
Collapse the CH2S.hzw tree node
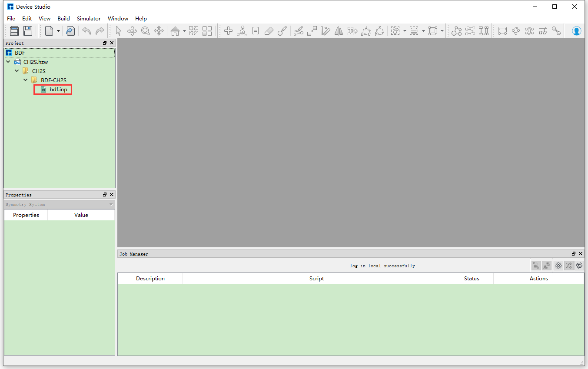[x=8, y=62]
